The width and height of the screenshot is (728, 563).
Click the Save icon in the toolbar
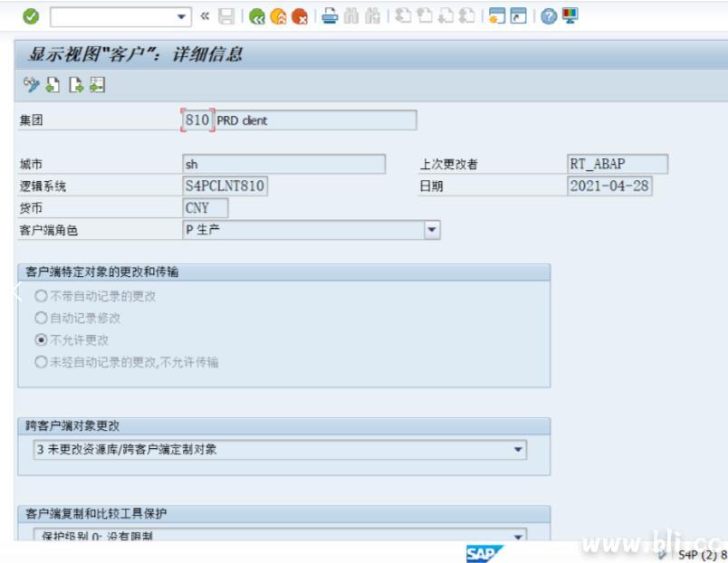[x=228, y=14]
